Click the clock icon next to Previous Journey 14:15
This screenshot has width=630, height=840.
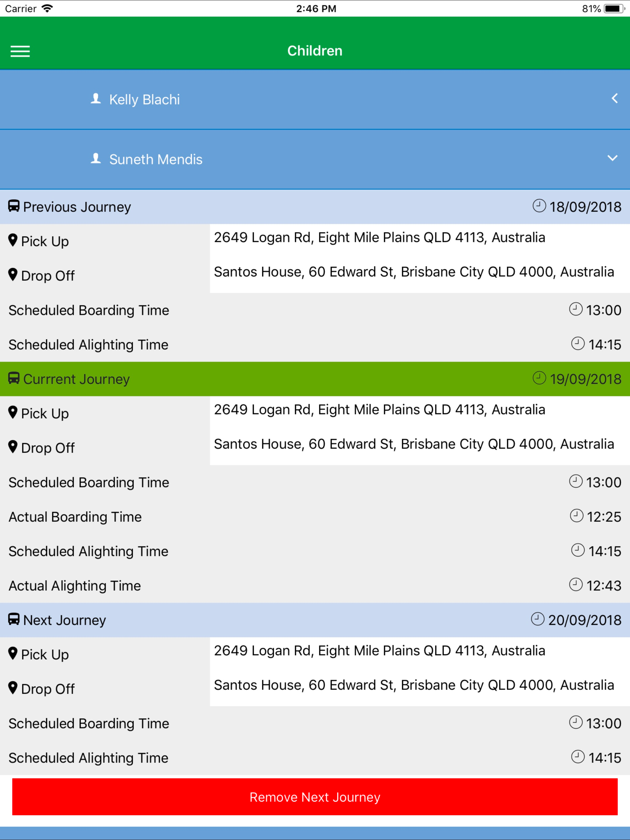pyautogui.click(x=578, y=344)
